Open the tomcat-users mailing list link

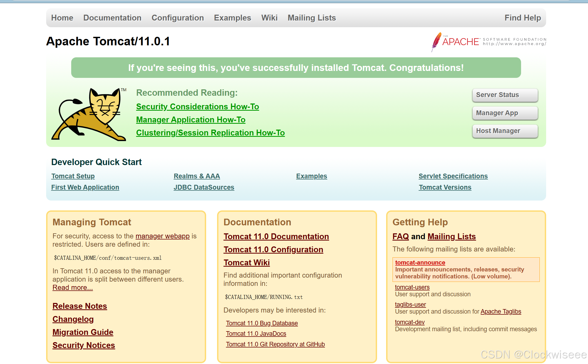[x=412, y=287]
